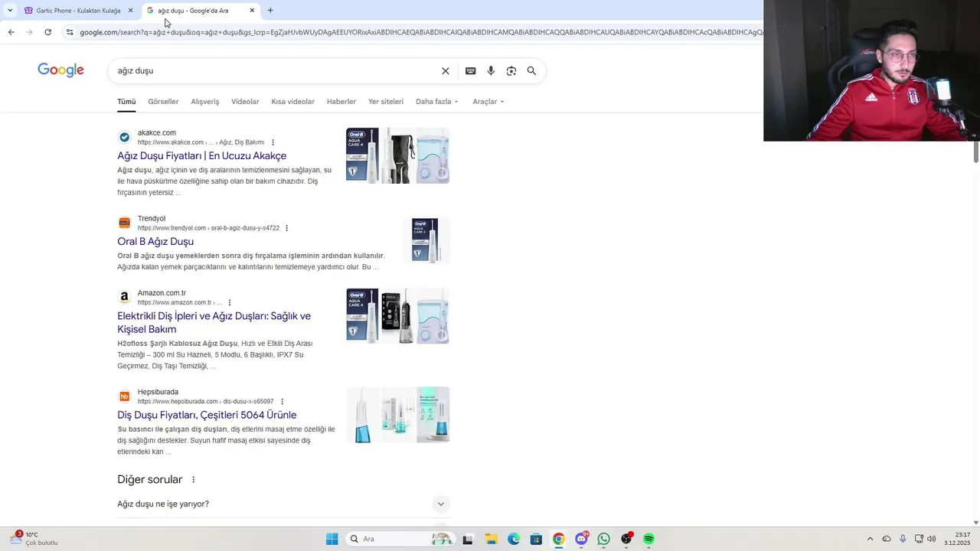Screen dimensions: 980x551
Task: Click the system tray volume icon
Action: pos(931,539)
